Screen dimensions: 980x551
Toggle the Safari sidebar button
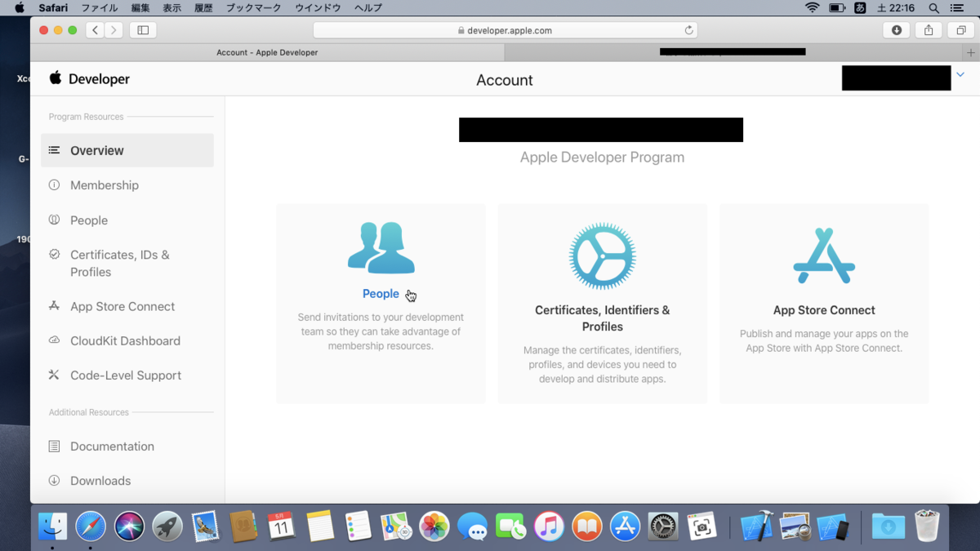pyautogui.click(x=143, y=30)
